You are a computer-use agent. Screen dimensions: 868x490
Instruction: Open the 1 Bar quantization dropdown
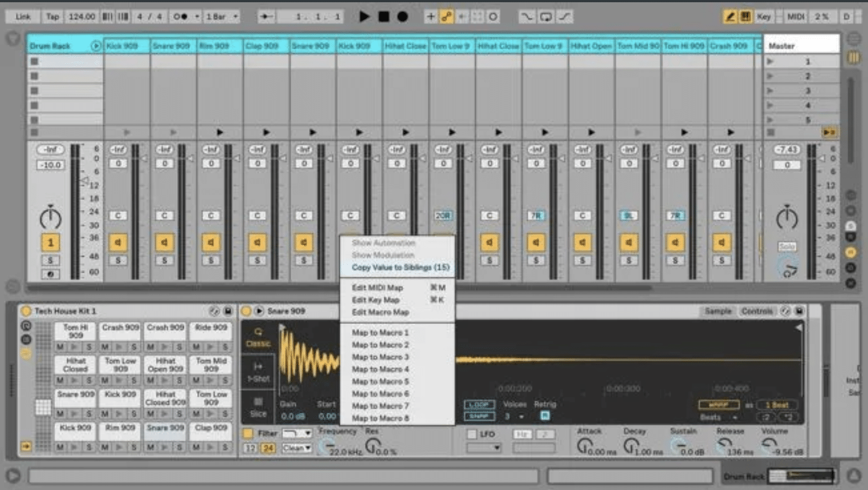[x=221, y=16]
